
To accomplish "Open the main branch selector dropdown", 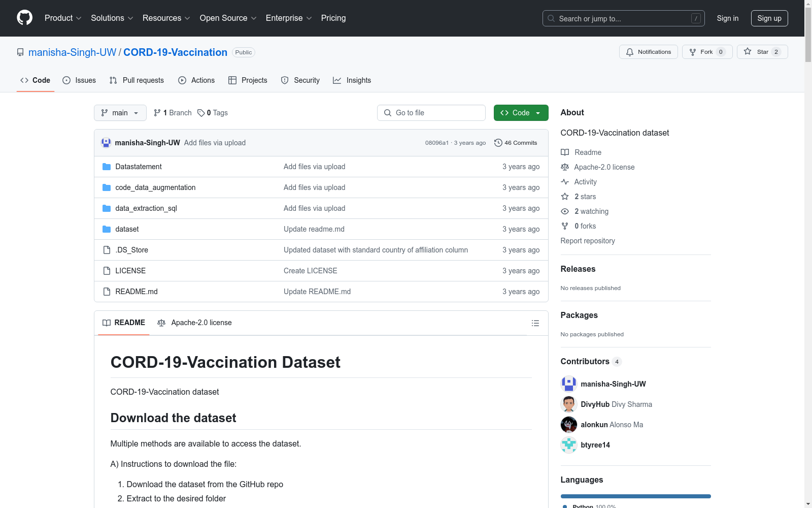I will point(120,113).
